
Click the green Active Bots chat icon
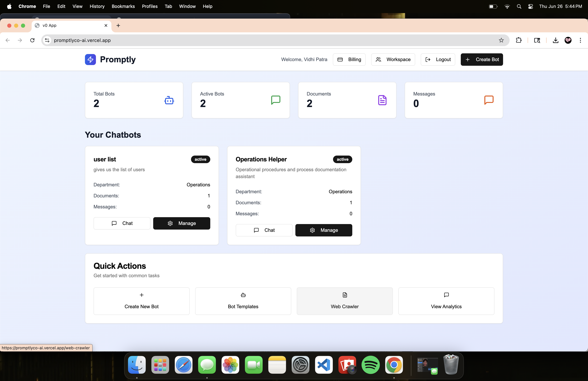(x=275, y=100)
